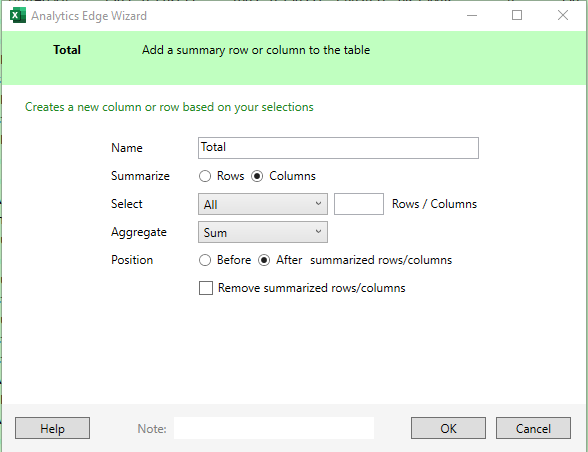This screenshot has height=452, width=588.
Task: Enable Remove summarized rows/columns checkbox
Action: click(206, 288)
